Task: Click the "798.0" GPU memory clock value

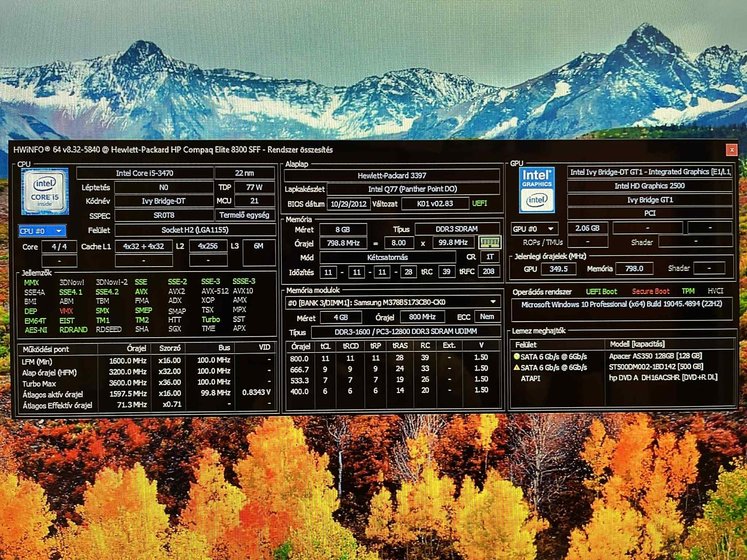Action: pyautogui.click(x=634, y=269)
